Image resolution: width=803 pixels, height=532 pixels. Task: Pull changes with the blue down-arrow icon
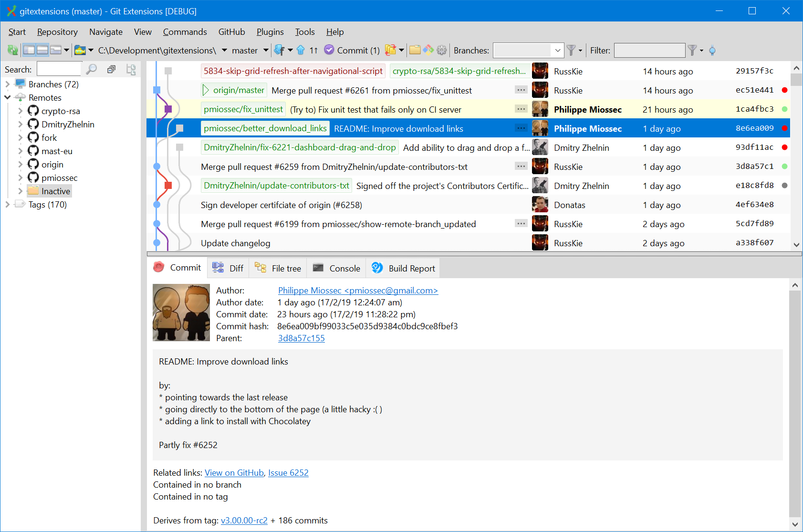tap(280, 50)
